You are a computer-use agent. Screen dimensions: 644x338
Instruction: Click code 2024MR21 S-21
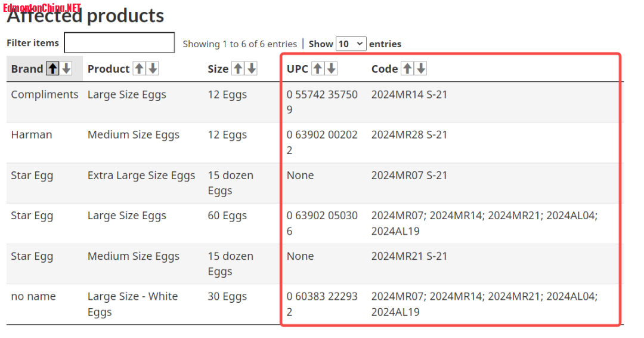coord(409,256)
